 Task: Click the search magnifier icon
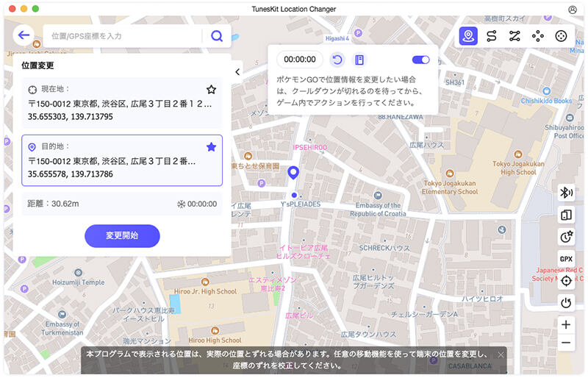[x=217, y=36]
